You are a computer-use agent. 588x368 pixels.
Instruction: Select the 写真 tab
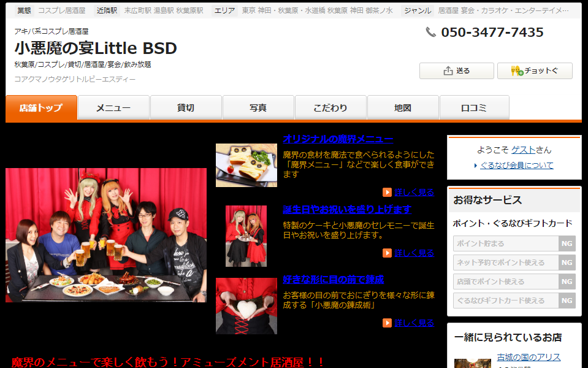point(258,108)
